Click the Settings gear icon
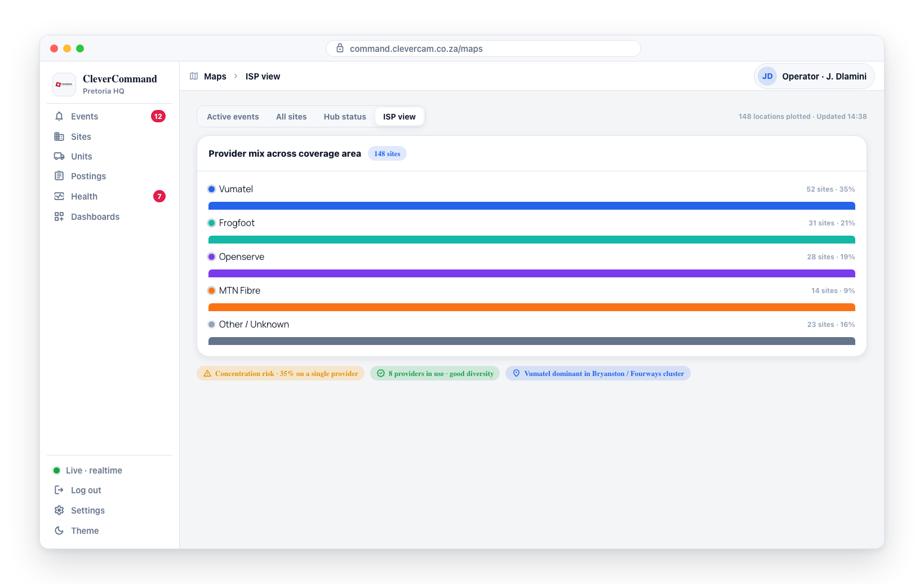 (x=59, y=510)
